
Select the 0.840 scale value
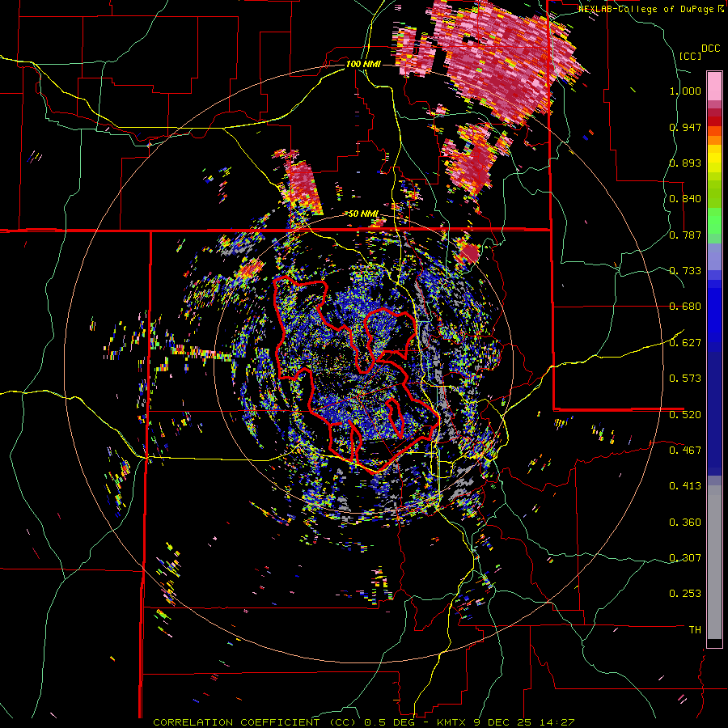[x=685, y=199]
